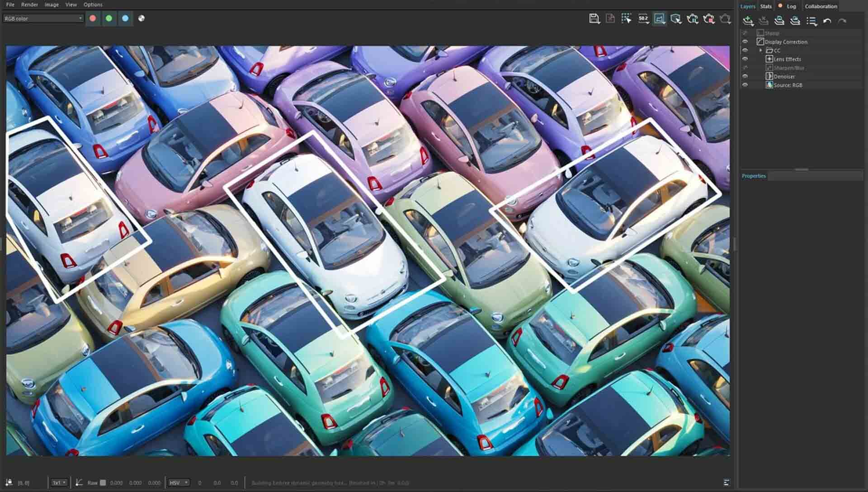Hide the Display Correction layer
Image resolution: width=868 pixels, height=492 pixels.
point(746,42)
